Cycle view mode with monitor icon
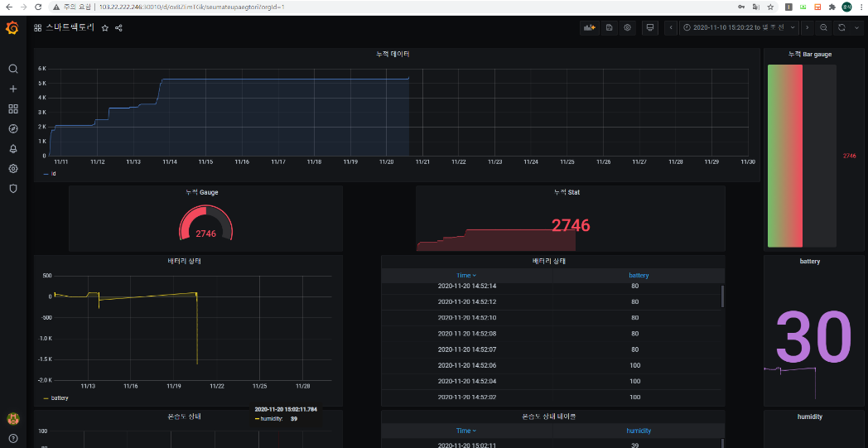This screenshot has width=868, height=448. (x=650, y=27)
